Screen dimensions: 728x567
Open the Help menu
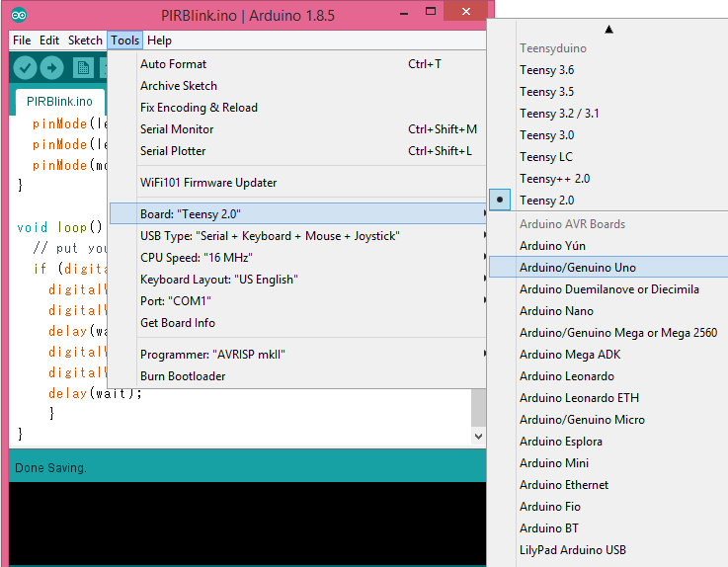coord(159,40)
